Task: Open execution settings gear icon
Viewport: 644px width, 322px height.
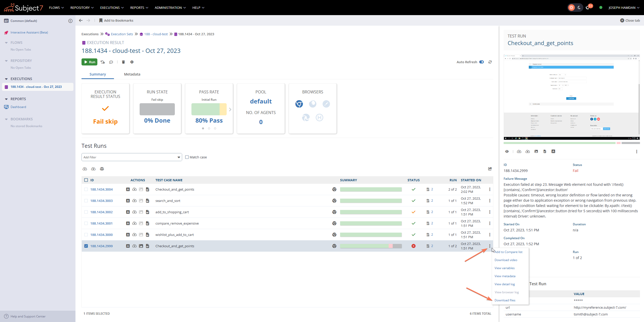Action: [x=132, y=62]
